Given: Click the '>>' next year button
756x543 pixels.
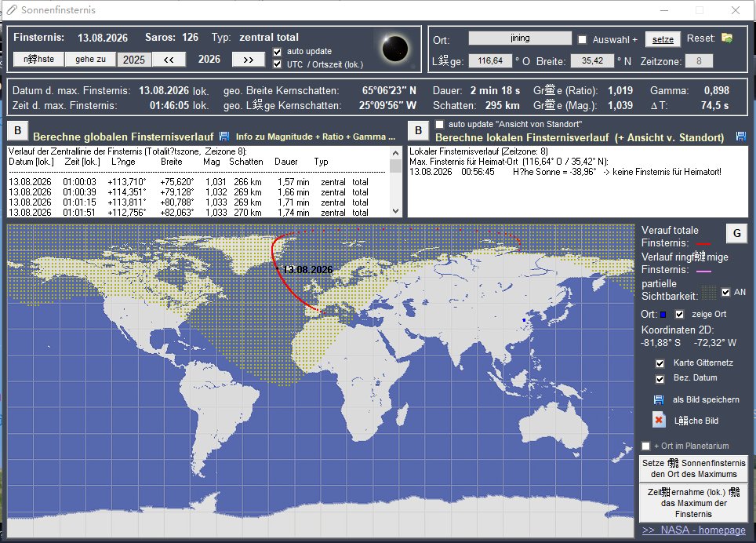Looking at the screenshot, I should tap(249, 60).
